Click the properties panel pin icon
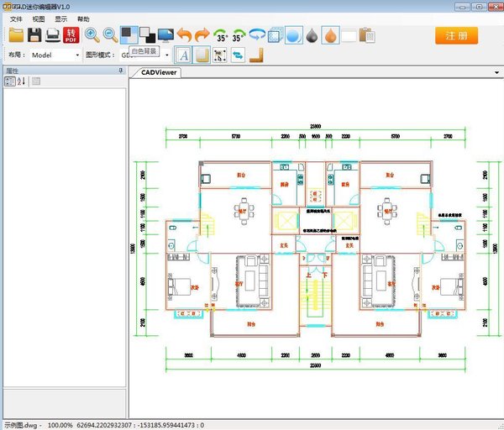The image size is (504, 430). pos(119,71)
